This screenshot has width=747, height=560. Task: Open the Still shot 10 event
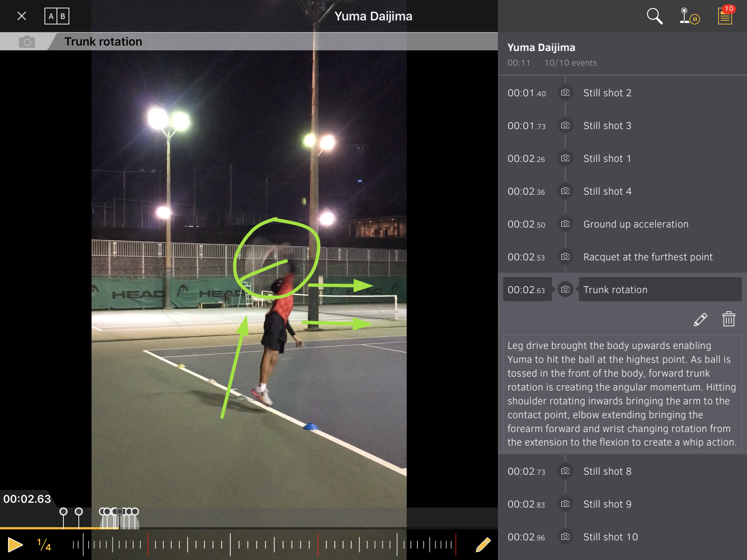610,537
